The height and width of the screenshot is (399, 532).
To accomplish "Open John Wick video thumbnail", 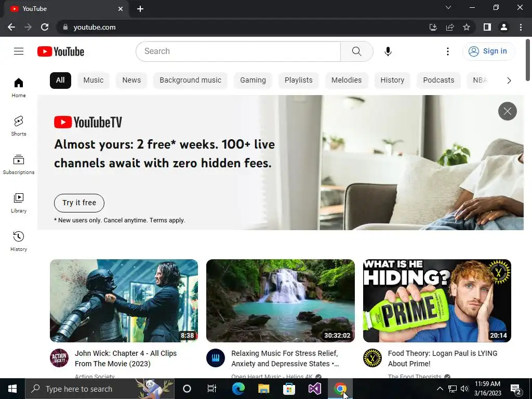I will (x=124, y=301).
